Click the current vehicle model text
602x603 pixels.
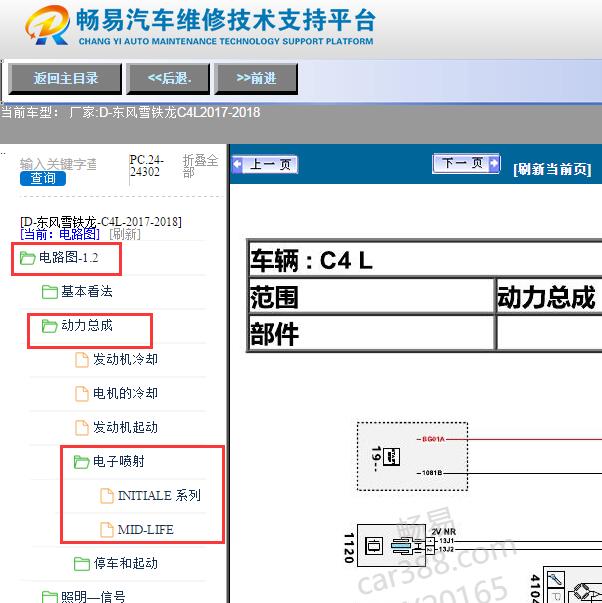coord(131,113)
